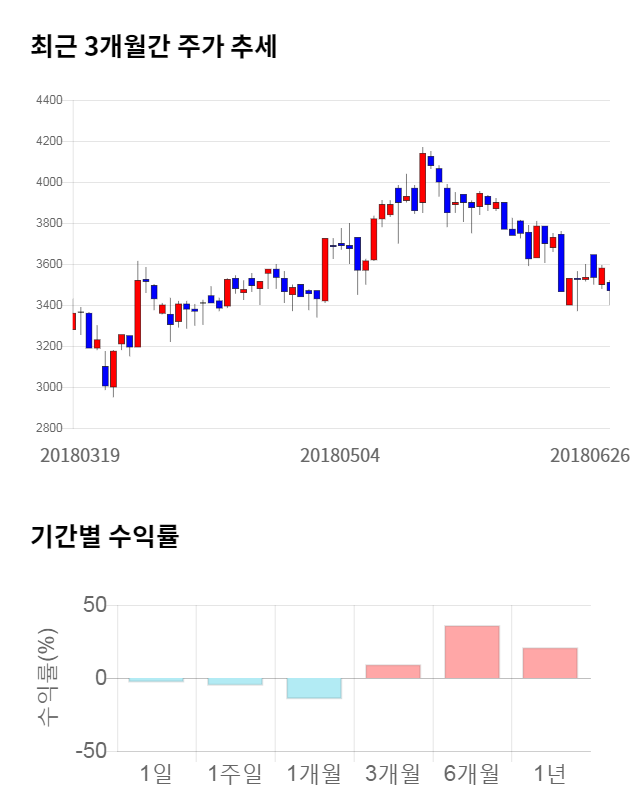640x810 pixels.
Task: Select the 1년 period label
Action: pyautogui.click(x=550, y=773)
